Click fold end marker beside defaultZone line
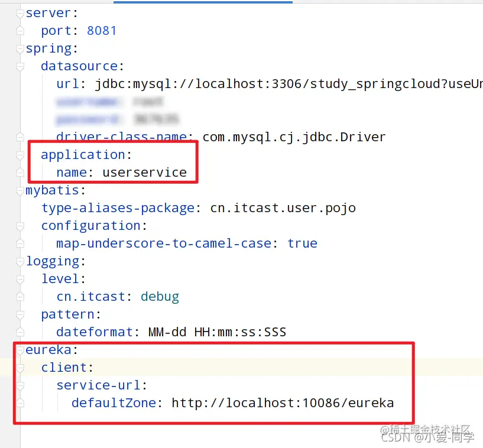483x448 pixels. (20, 403)
